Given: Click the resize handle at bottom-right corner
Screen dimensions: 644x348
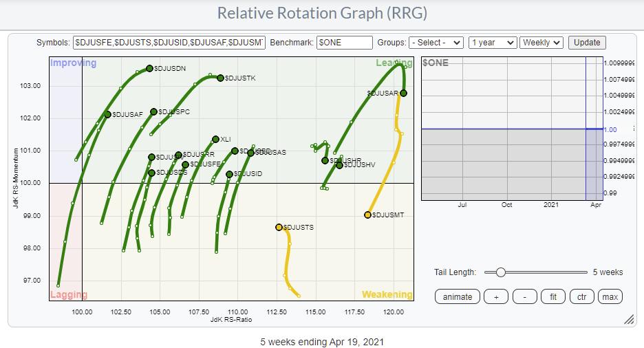Looking at the screenshot, I should click(628, 320).
